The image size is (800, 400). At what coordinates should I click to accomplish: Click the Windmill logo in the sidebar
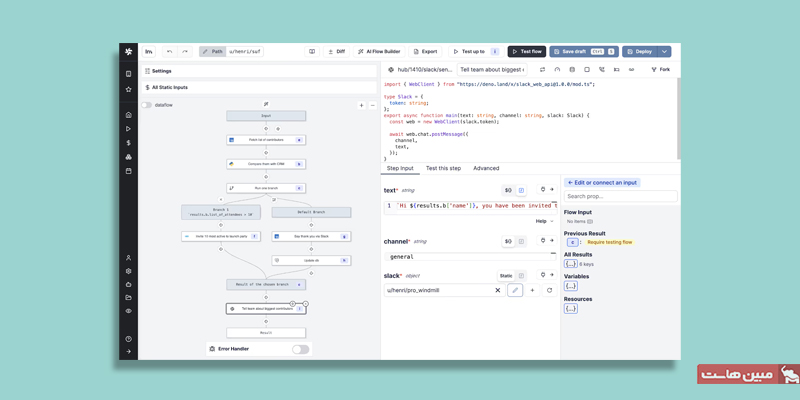[128, 51]
